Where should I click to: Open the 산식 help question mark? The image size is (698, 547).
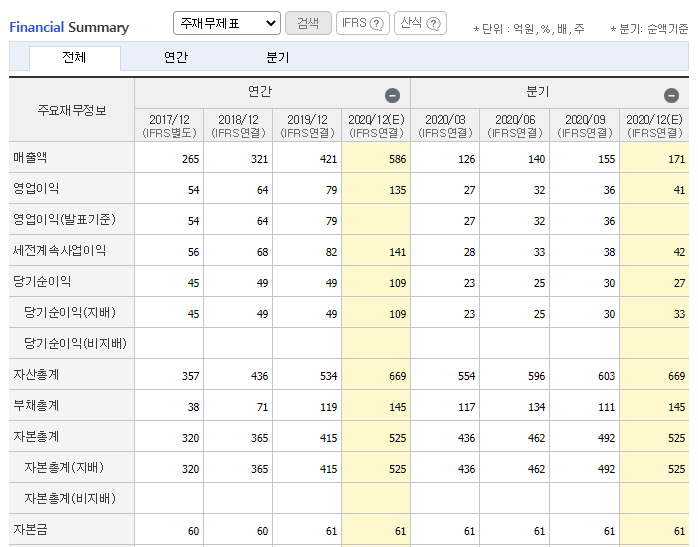click(433, 24)
